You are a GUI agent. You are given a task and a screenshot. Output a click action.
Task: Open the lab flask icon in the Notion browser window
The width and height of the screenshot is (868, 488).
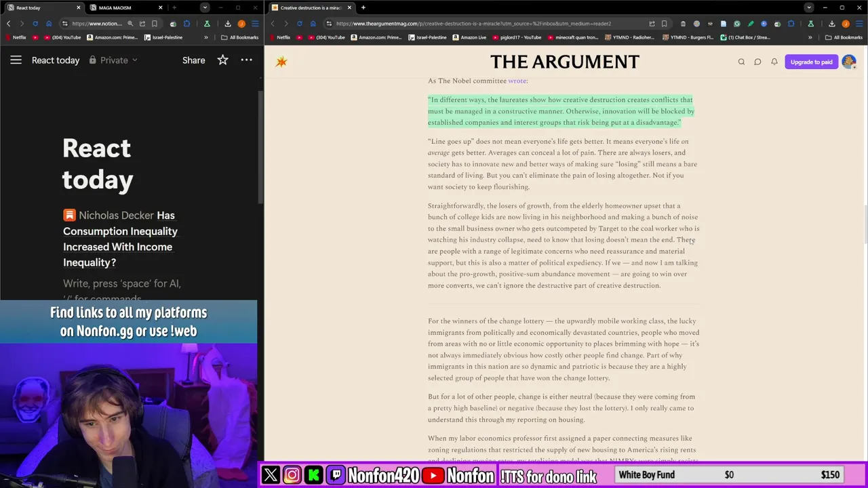(x=207, y=24)
